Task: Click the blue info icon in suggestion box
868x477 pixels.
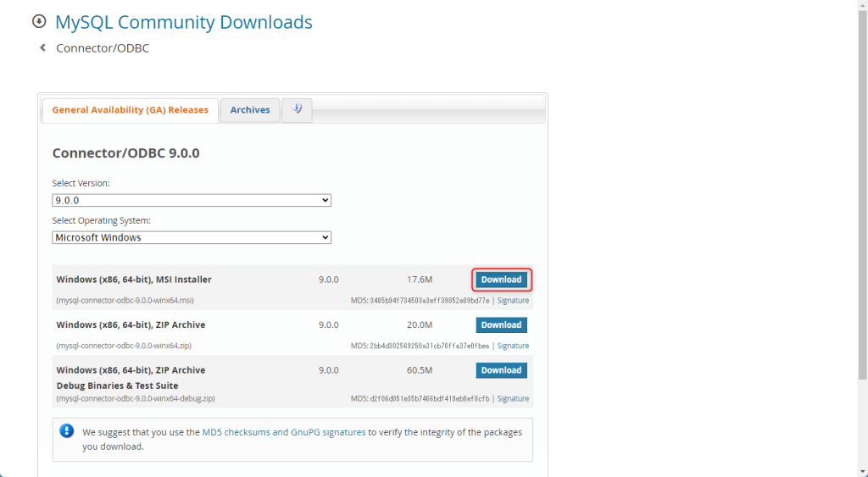Action: coord(66,431)
